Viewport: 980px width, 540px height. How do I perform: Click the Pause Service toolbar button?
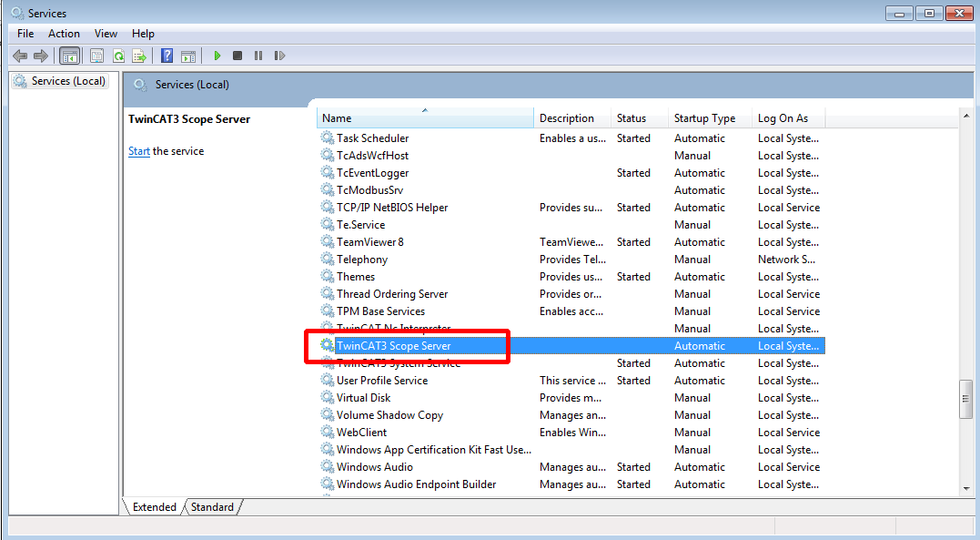(258, 56)
